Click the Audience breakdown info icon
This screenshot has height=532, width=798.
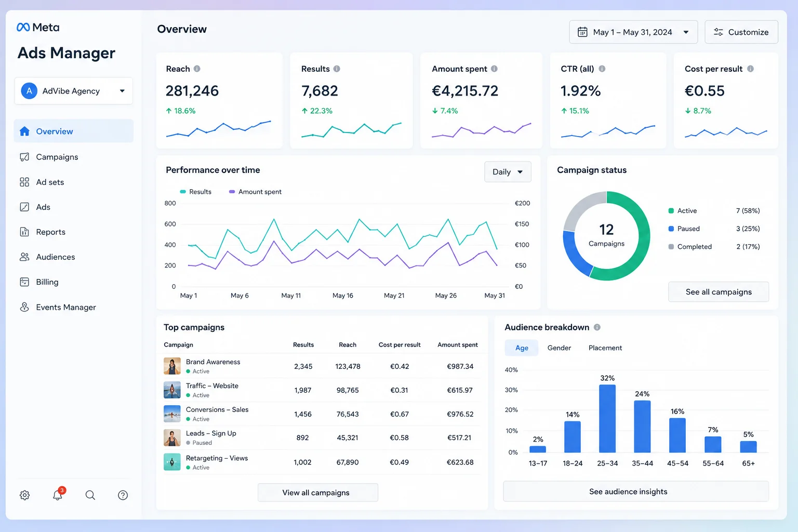pyautogui.click(x=597, y=327)
